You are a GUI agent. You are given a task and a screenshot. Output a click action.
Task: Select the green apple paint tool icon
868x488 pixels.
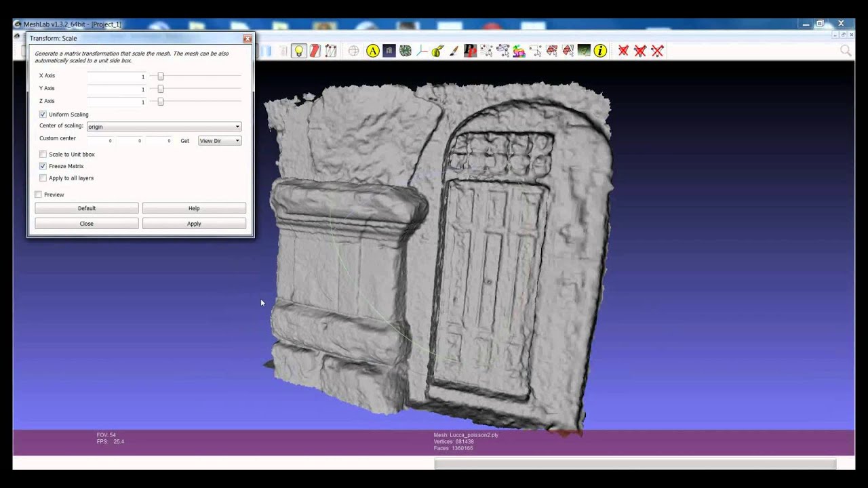tap(437, 51)
